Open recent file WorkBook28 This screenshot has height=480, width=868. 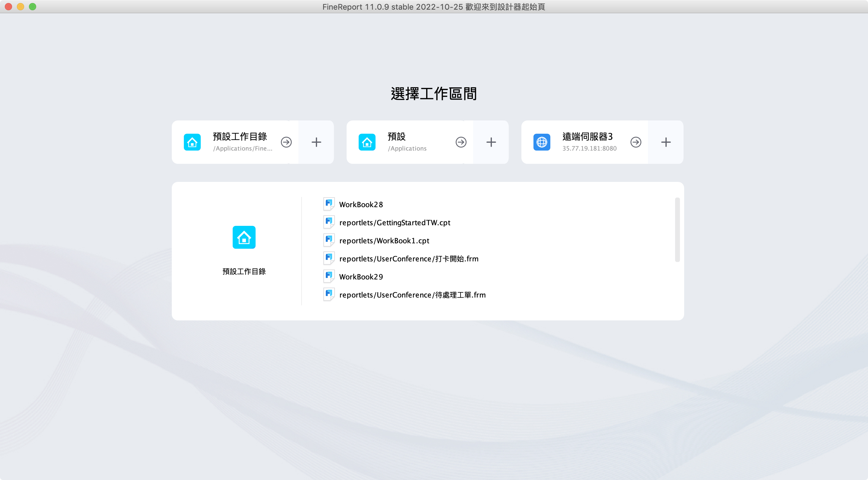pos(361,204)
